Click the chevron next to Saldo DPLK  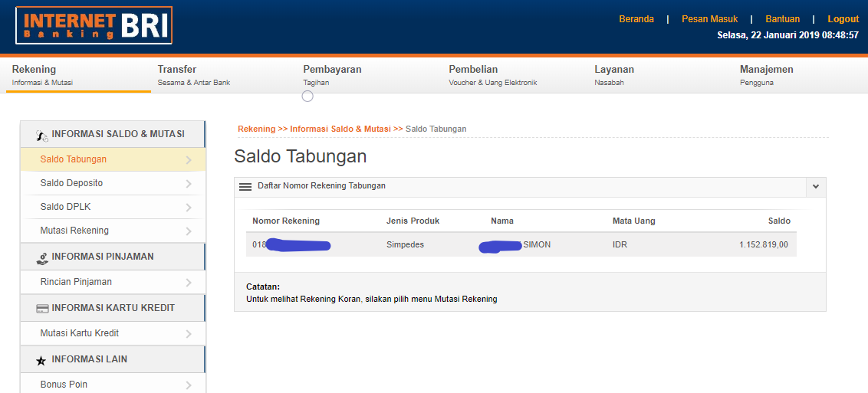click(x=189, y=208)
